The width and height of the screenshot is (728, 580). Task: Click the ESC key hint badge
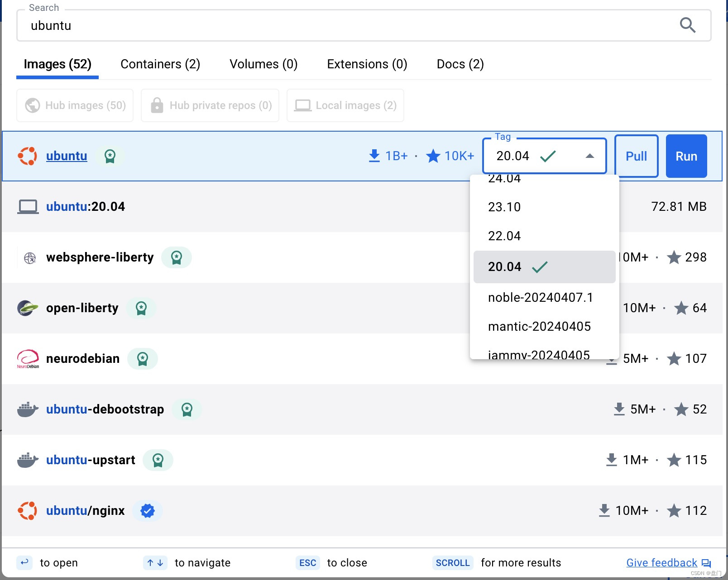[x=308, y=563]
